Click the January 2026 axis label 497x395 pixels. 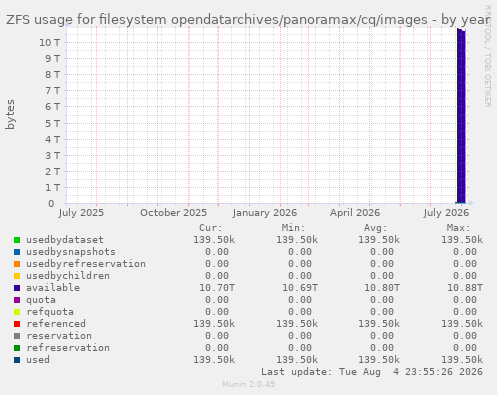[x=265, y=213]
